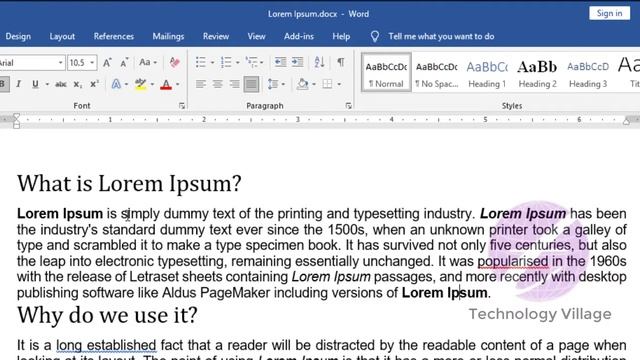Click the Sign in button
Viewport: 640px width, 360px height.
(609, 13)
